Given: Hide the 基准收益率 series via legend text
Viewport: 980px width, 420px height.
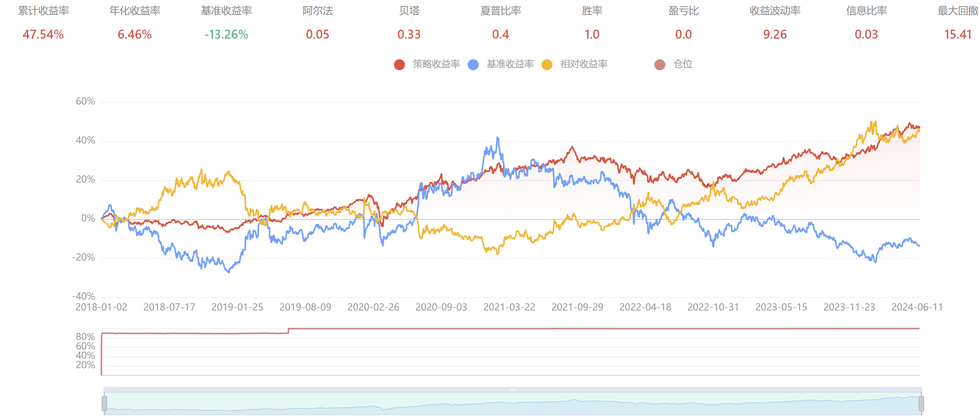Looking at the screenshot, I should click(510, 64).
